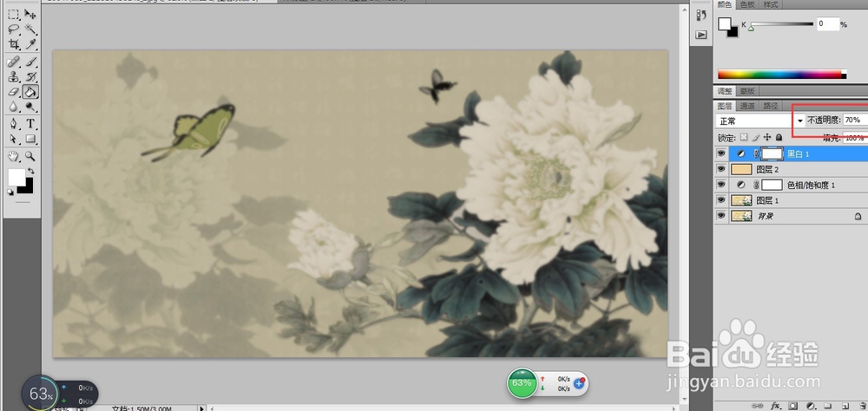The width and height of the screenshot is (868, 411).
Task: Switch to the 通道 tab
Action: (747, 106)
